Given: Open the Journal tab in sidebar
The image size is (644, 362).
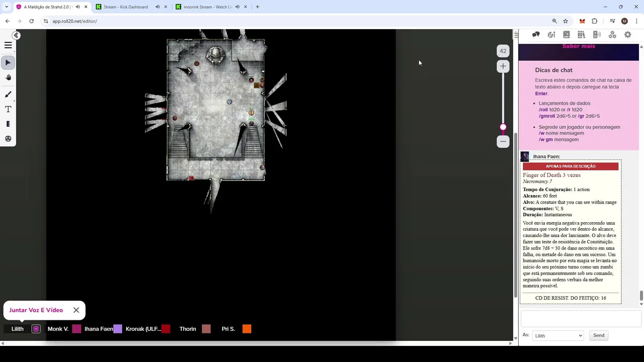Looking at the screenshot, I should [567, 35].
